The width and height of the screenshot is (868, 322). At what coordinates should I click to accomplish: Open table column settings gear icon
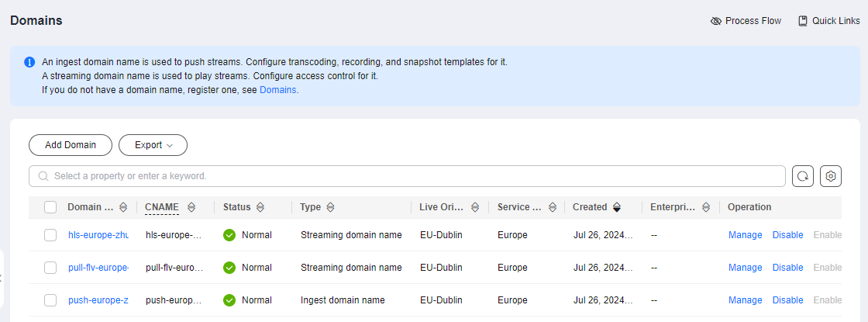coord(830,176)
